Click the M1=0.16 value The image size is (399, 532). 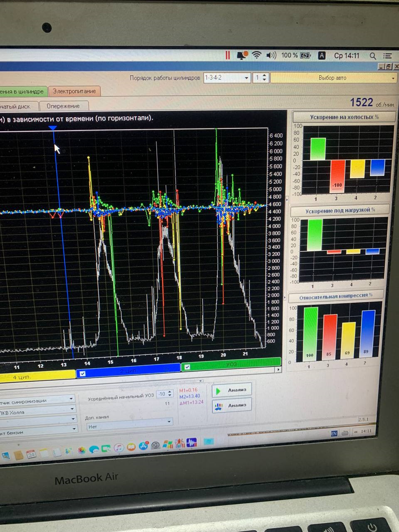(188, 390)
